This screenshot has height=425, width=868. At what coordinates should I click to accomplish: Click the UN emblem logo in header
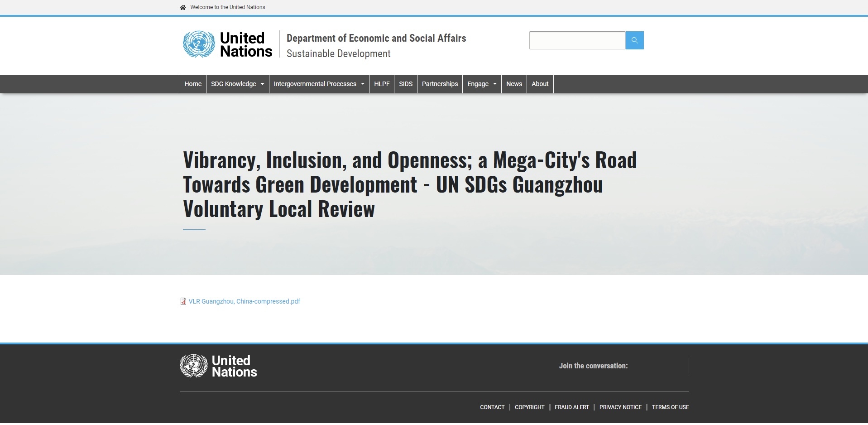[x=199, y=44]
